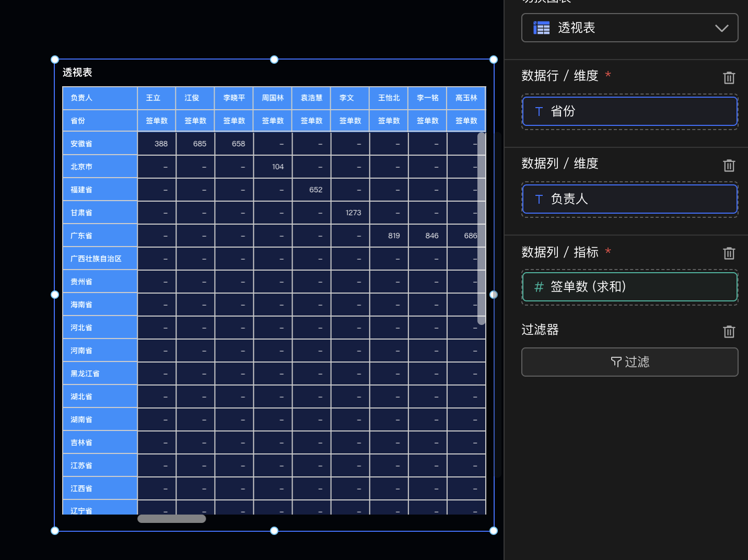
Task: Click the horizontal scrollbar under the table
Action: coord(171,519)
